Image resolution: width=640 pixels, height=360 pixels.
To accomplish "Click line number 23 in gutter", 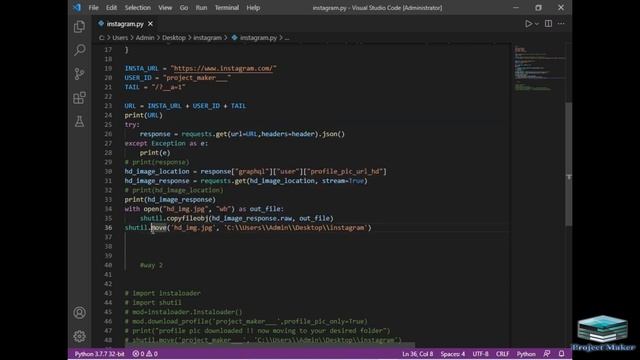I will click(x=108, y=106).
